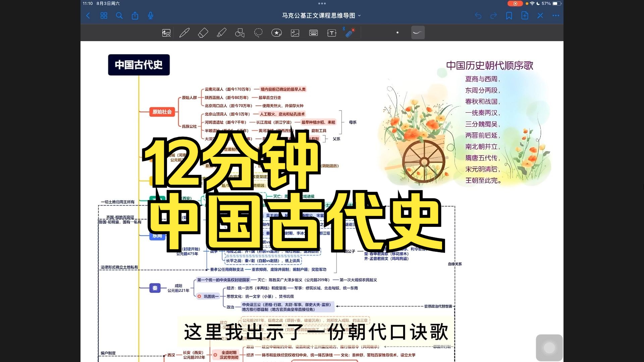Tap the 法律形式确立土地私有 note
644x362 pixels.
(119, 267)
